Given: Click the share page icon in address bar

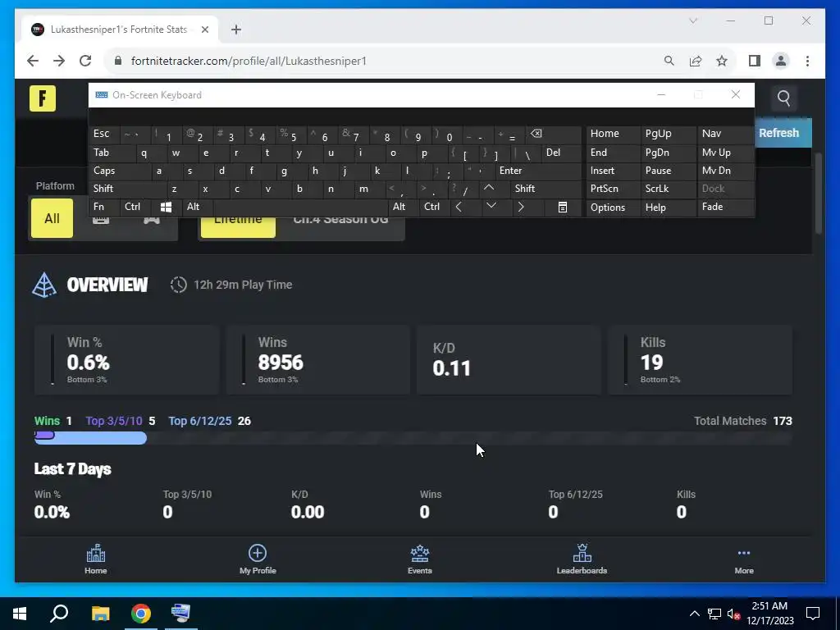Looking at the screenshot, I should coord(696,61).
